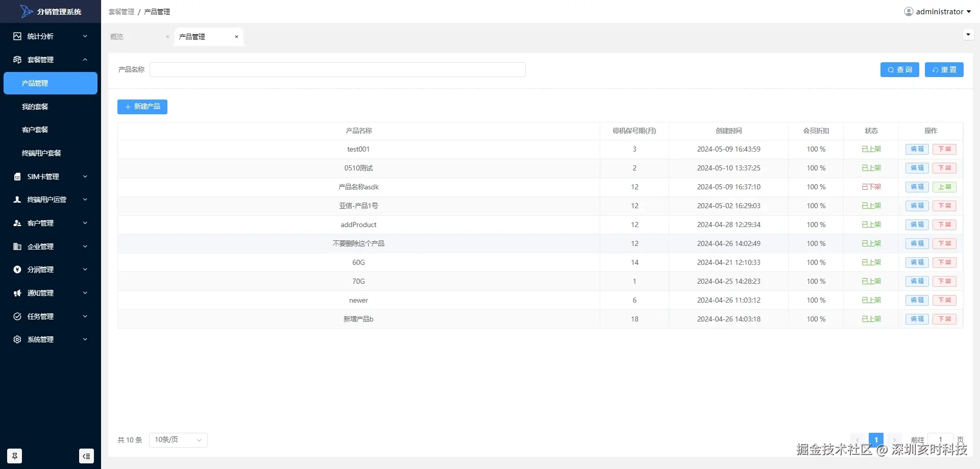Screen dimensions: 980x469
Task: Go to the next page arrow
Action: [x=894, y=440]
